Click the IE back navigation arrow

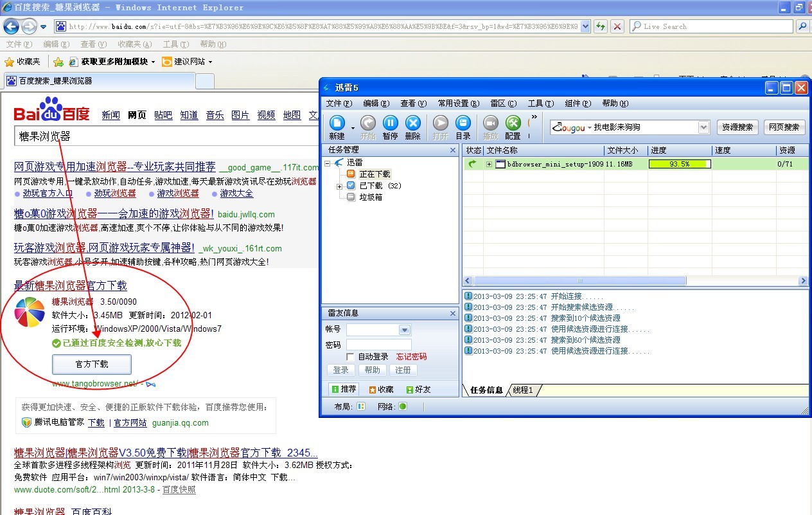click(x=12, y=26)
